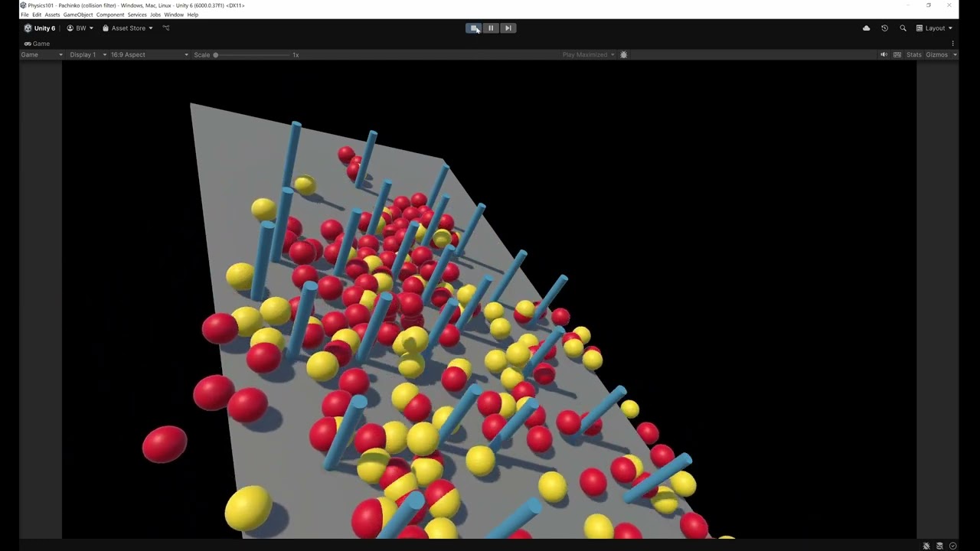Stop play mode with the Play button
Screen dimensions: 980x551
[474, 28]
